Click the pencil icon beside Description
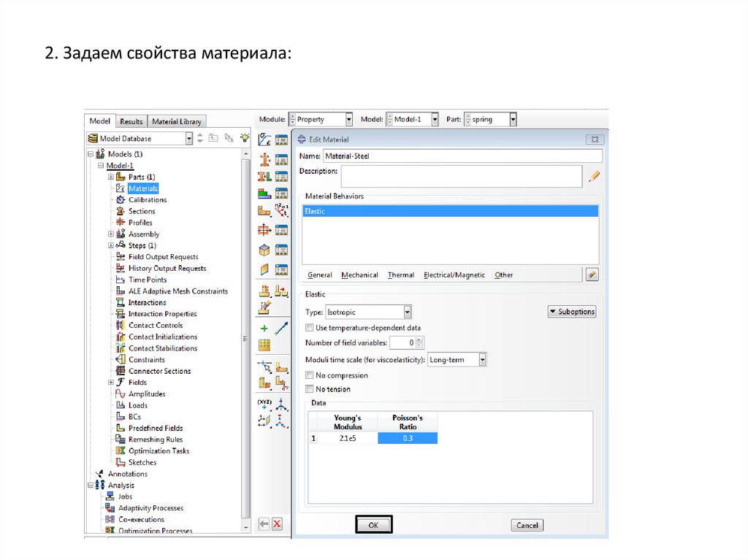The image size is (748, 560). (x=594, y=176)
